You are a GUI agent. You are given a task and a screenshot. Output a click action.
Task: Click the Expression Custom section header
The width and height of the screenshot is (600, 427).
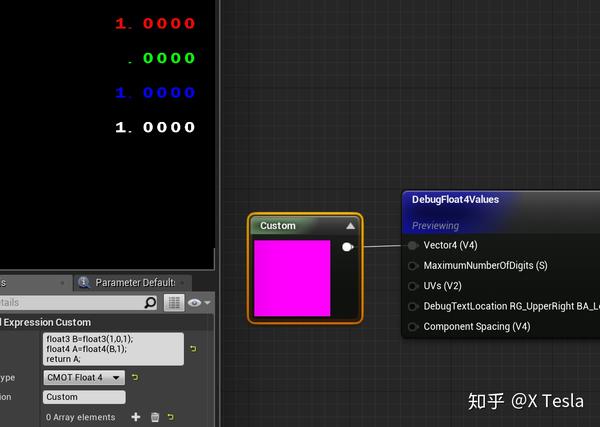107,323
